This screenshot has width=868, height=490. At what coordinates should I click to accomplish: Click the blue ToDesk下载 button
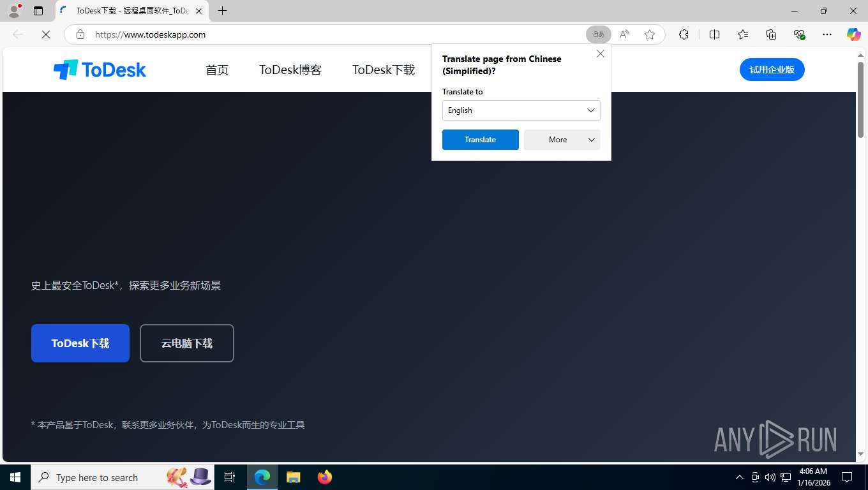click(80, 343)
